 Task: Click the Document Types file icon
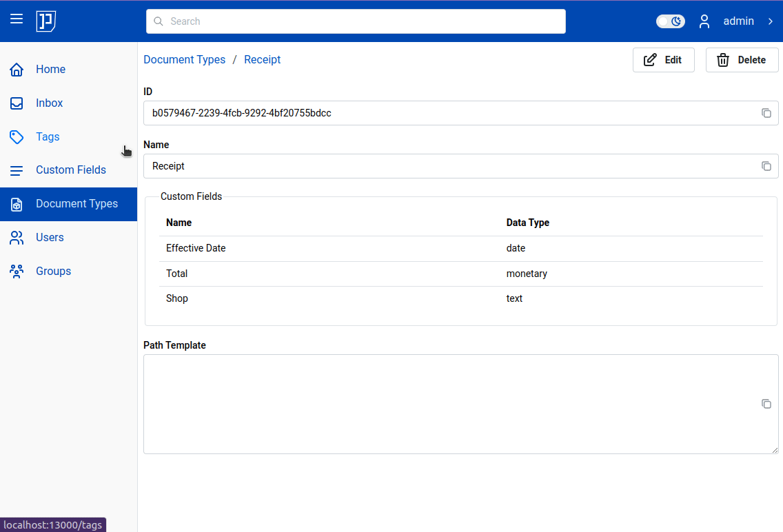[x=17, y=204]
